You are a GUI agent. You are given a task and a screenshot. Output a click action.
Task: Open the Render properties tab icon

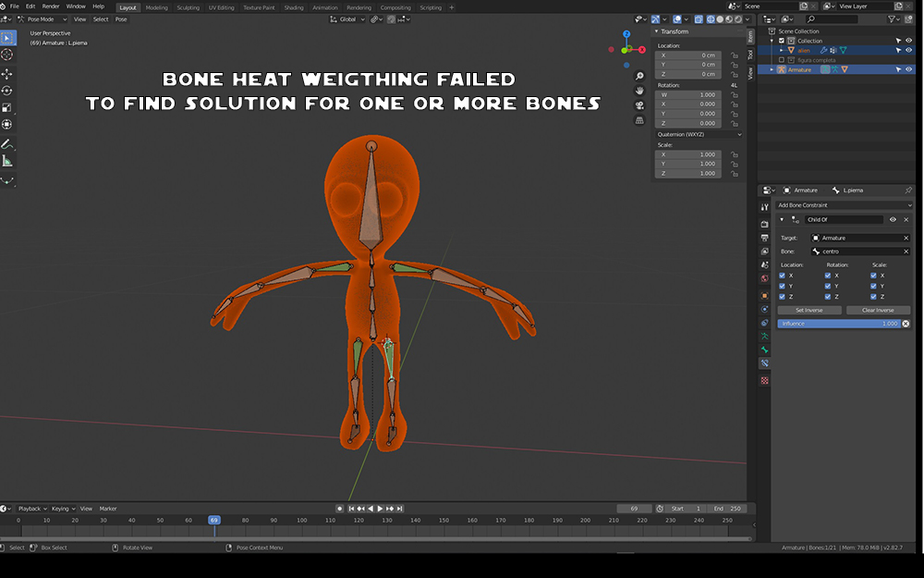point(764,224)
